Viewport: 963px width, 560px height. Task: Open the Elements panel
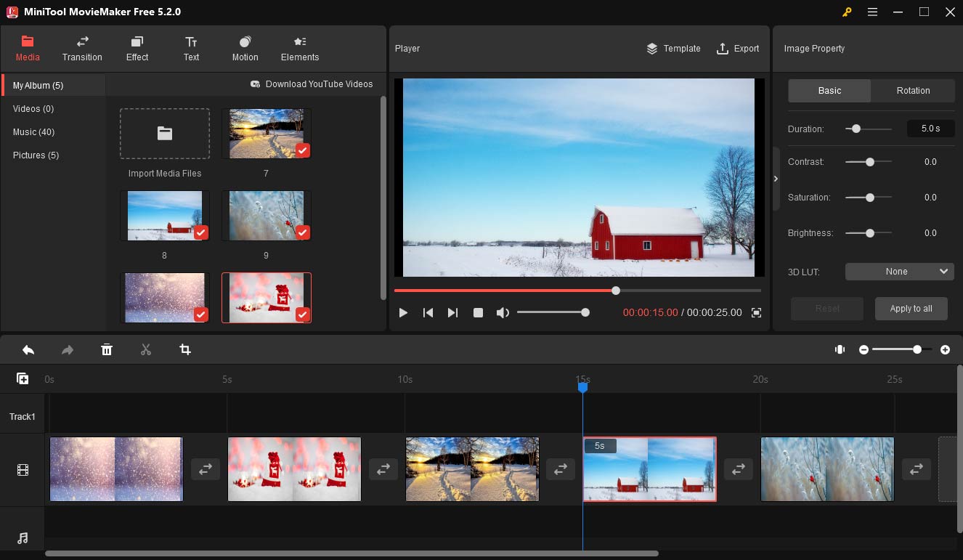(299, 48)
